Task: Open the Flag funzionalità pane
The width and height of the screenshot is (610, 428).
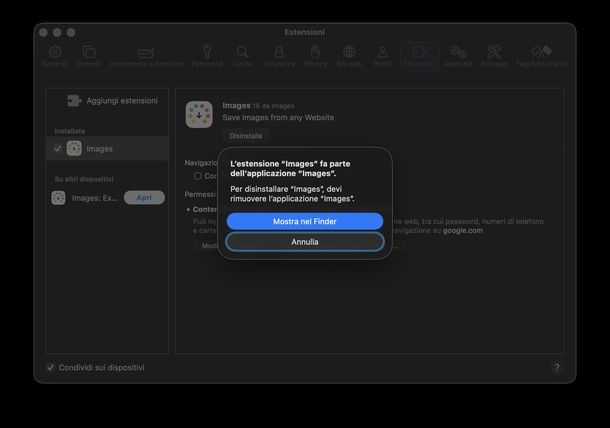Action: coord(541,56)
